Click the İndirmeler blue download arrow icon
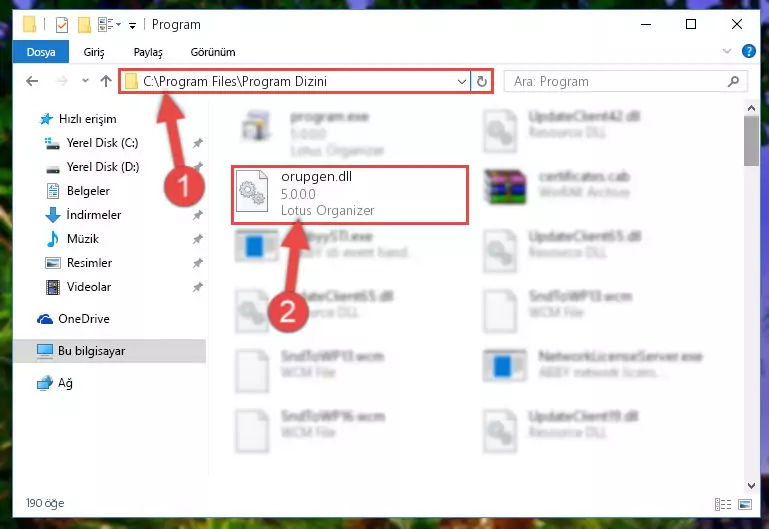769x529 pixels. [x=52, y=215]
